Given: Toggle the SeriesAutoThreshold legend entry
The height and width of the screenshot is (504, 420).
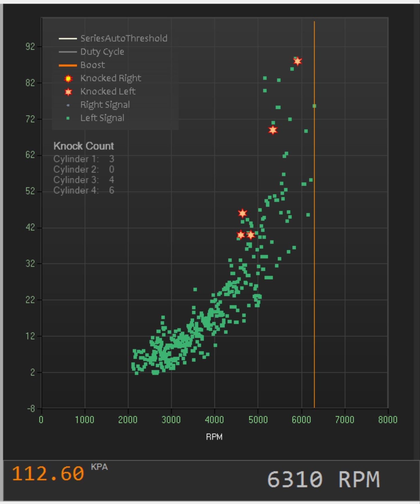Looking at the screenshot, I should click(124, 38).
